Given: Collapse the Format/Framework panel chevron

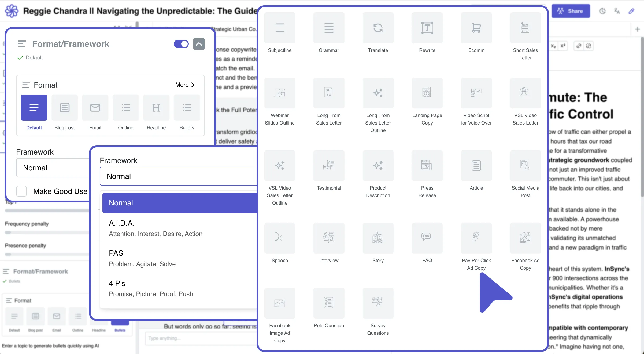Looking at the screenshot, I should point(199,44).
